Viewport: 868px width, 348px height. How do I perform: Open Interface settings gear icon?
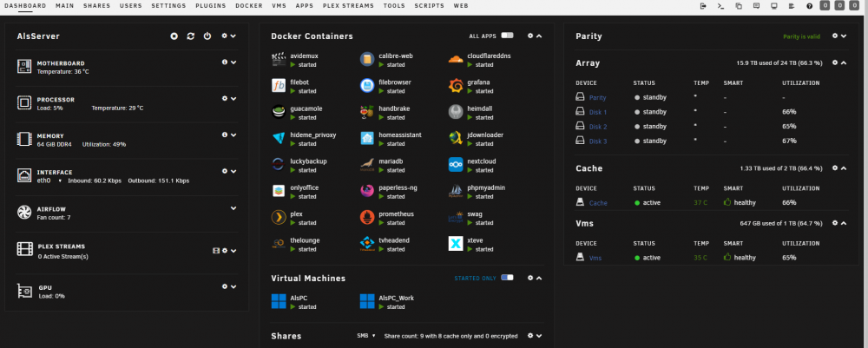(225, 171)
